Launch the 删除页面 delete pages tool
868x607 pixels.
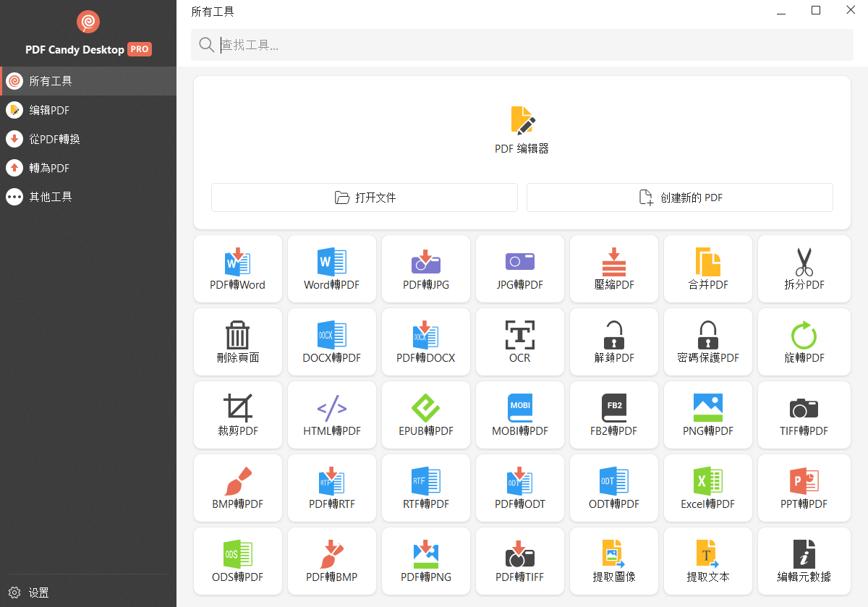pyautogui.click(x=237, y=341)
